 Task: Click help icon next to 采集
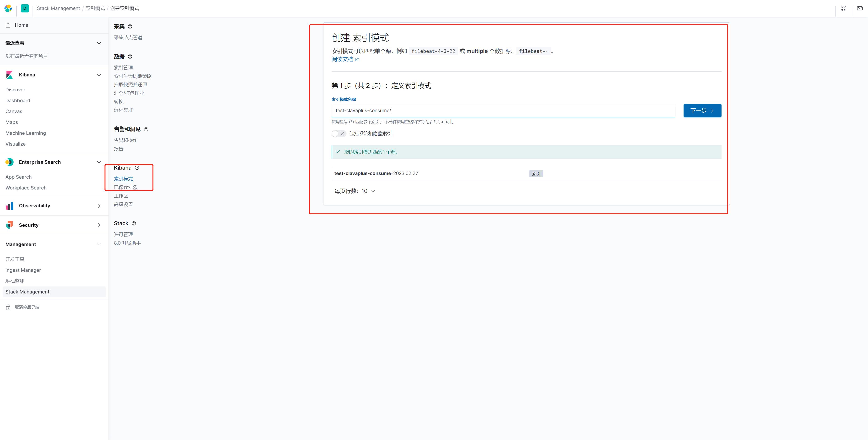click(130, 27)
